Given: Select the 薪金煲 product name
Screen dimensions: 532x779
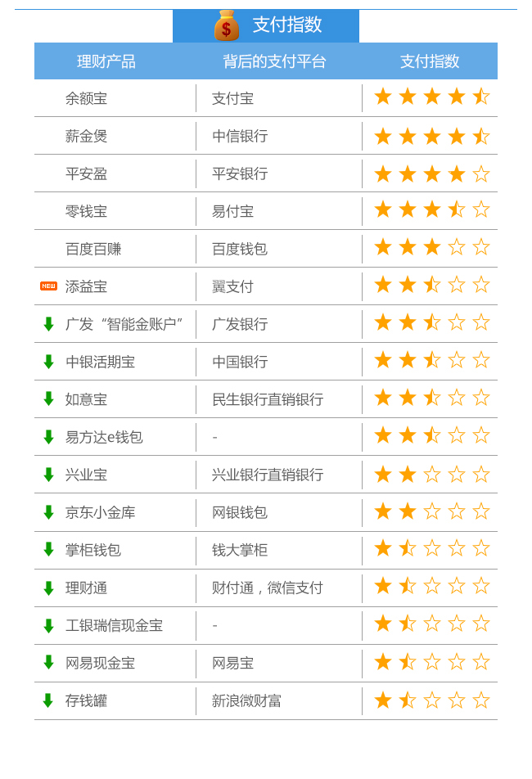Looking at the screenshot, I should pos(87,136).
